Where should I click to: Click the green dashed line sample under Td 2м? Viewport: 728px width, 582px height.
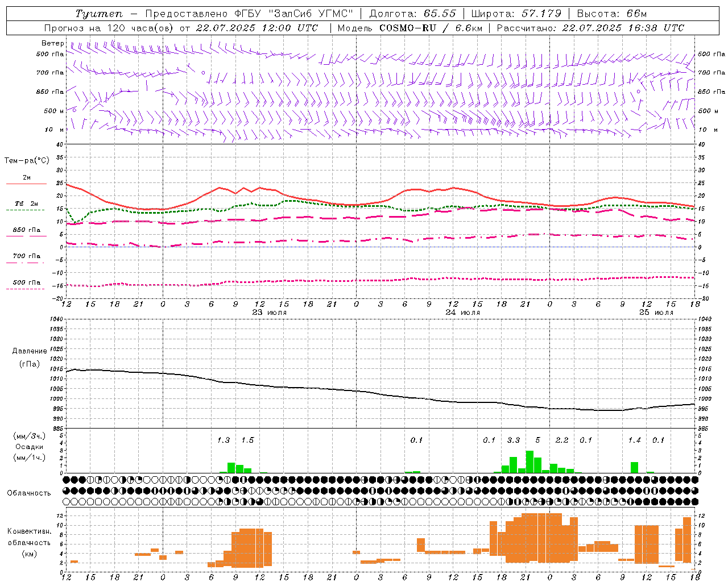click(x=26, y=210)
